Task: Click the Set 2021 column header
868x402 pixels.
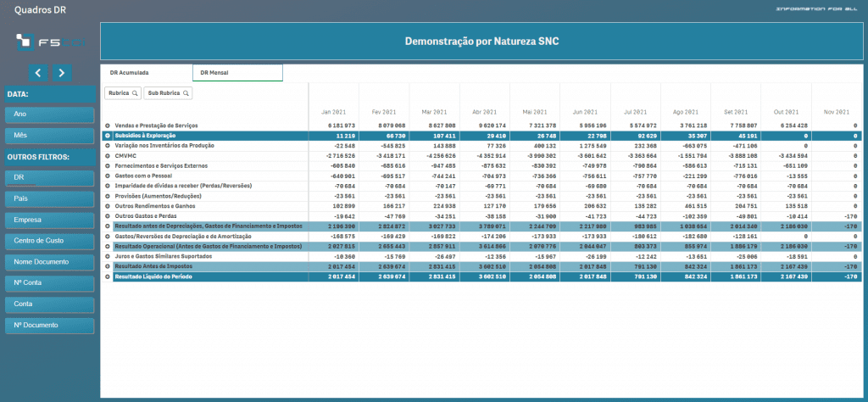Action: [x=736, y=112]
